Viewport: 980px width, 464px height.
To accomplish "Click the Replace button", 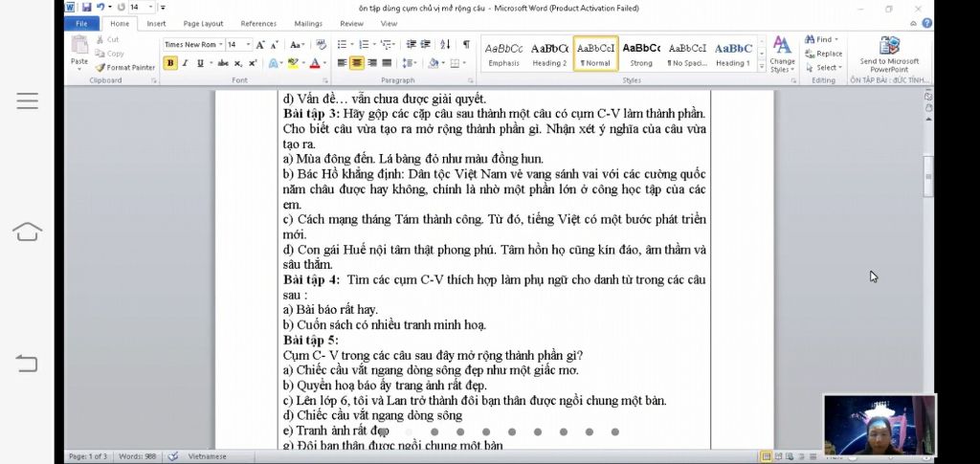I will pyautogui.click(x=824, y=54).
